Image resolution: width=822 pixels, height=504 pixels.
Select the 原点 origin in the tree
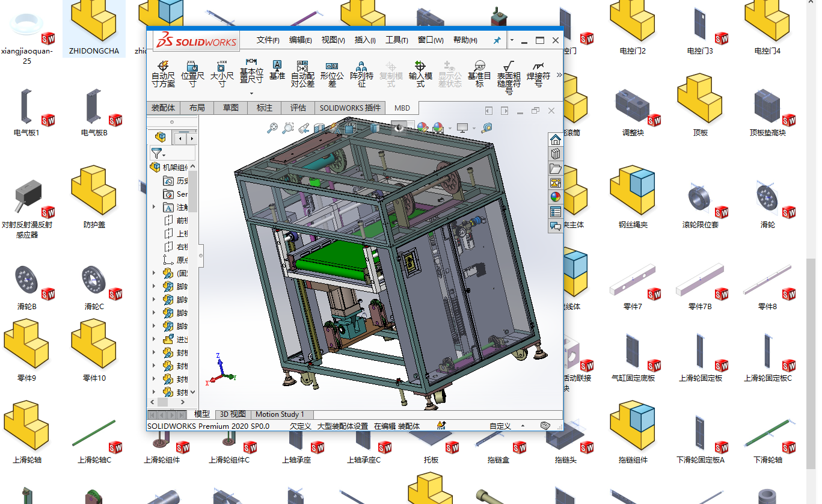pos(175,260)
